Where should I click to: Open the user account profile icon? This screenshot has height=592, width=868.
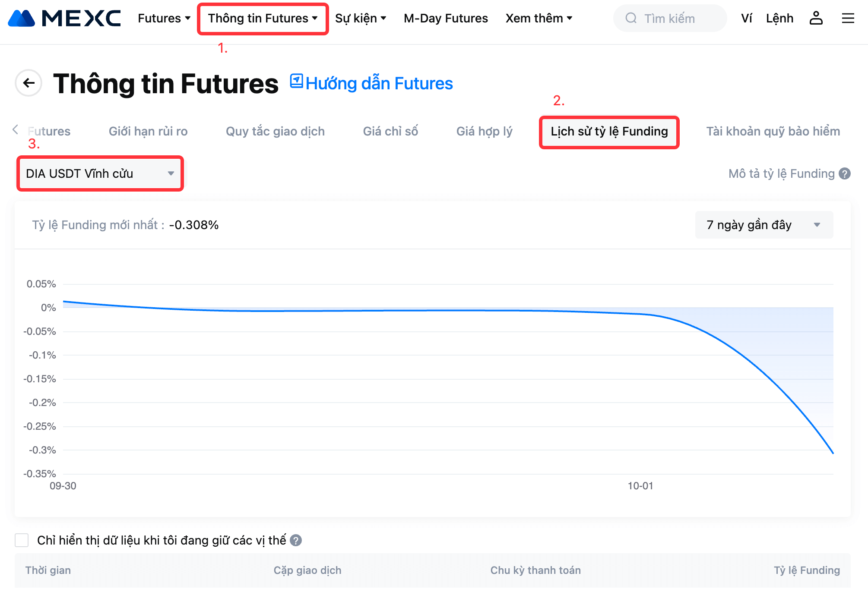pyautogui.click(x=816, y=18)
